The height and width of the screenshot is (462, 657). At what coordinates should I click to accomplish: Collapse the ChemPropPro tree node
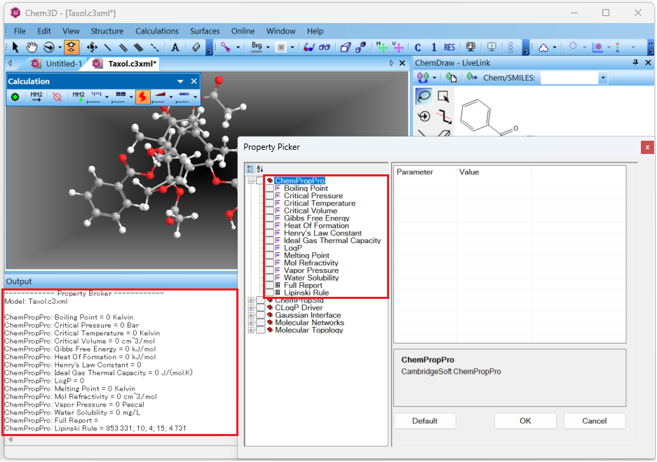point(250,181)
